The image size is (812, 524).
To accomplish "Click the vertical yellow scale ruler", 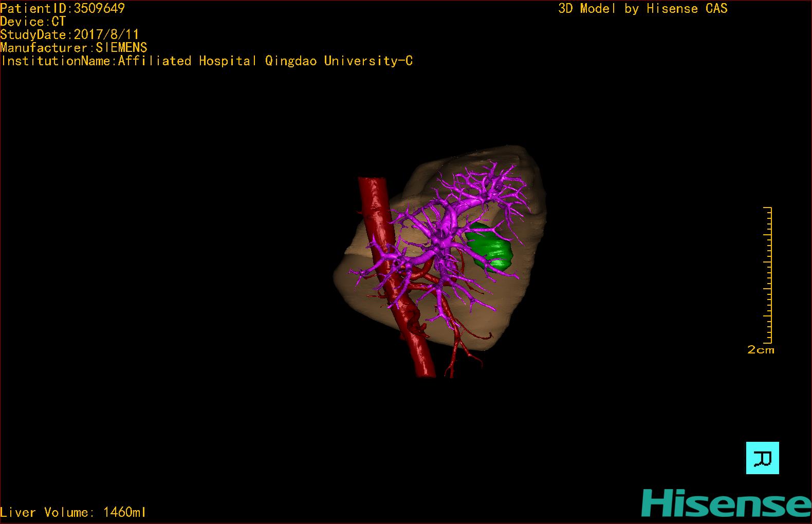I will (768, 275).
